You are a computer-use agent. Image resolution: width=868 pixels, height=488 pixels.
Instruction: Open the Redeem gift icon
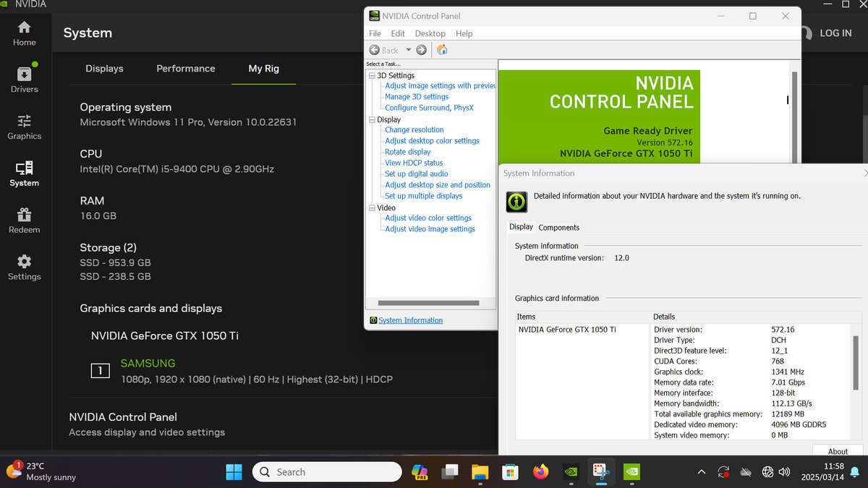[24, 220]
